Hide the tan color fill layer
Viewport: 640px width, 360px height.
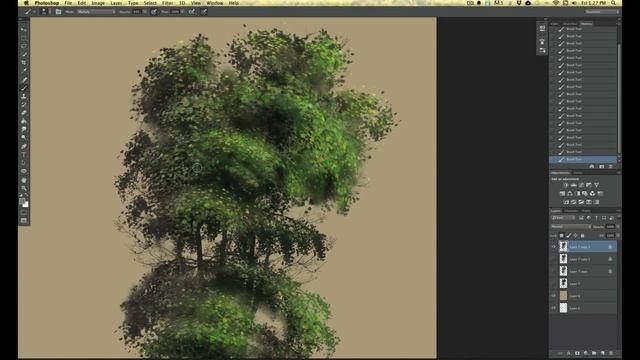point(554,296)
